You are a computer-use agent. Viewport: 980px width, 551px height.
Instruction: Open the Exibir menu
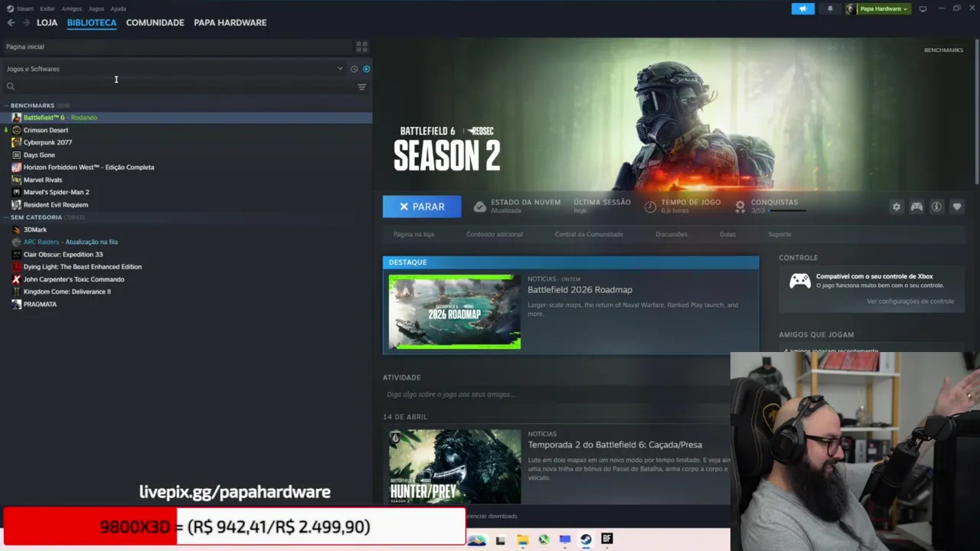[47, 8]
